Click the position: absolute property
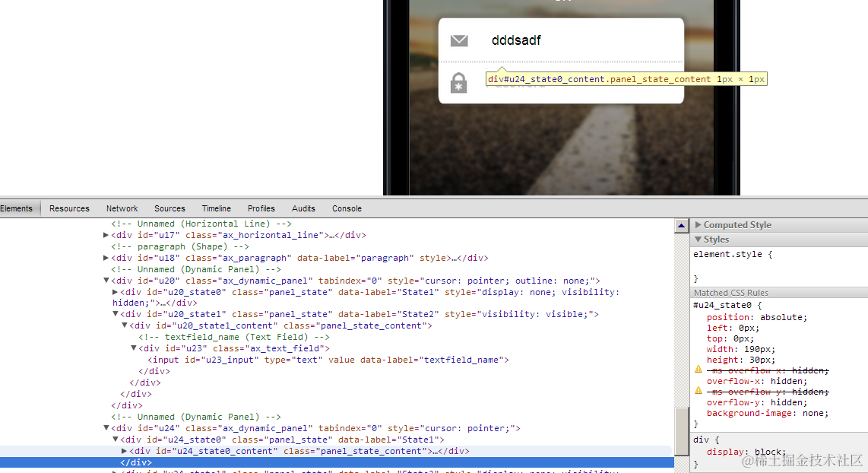The height and width of the screenshot is (473, 868). pyautogui.click(x=757, y=317)
